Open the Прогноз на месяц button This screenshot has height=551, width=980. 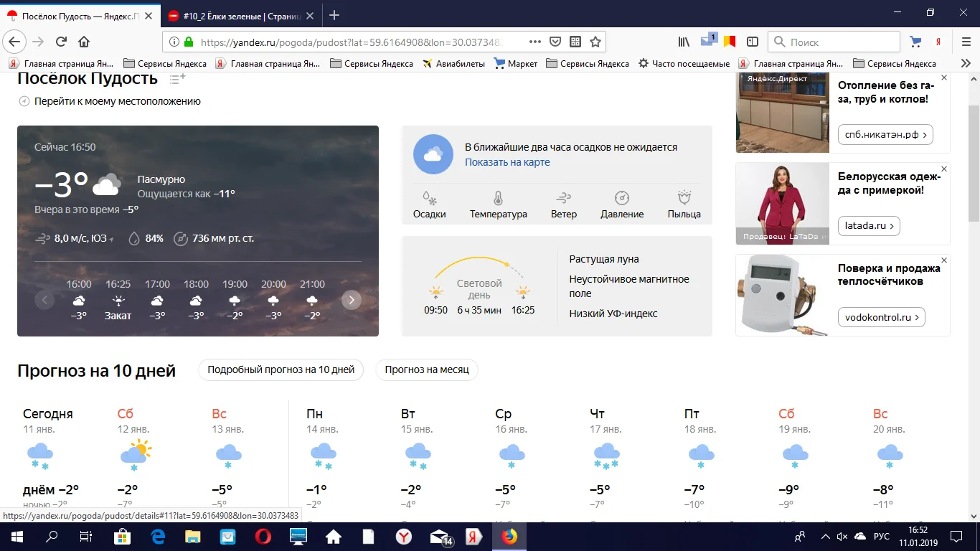427,369
